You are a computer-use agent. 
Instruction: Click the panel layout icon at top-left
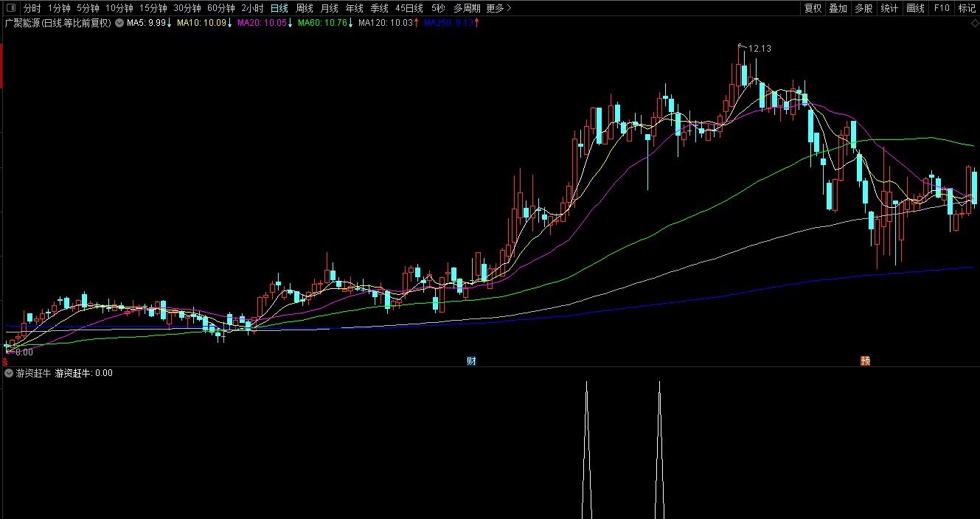tap(10, 9)
